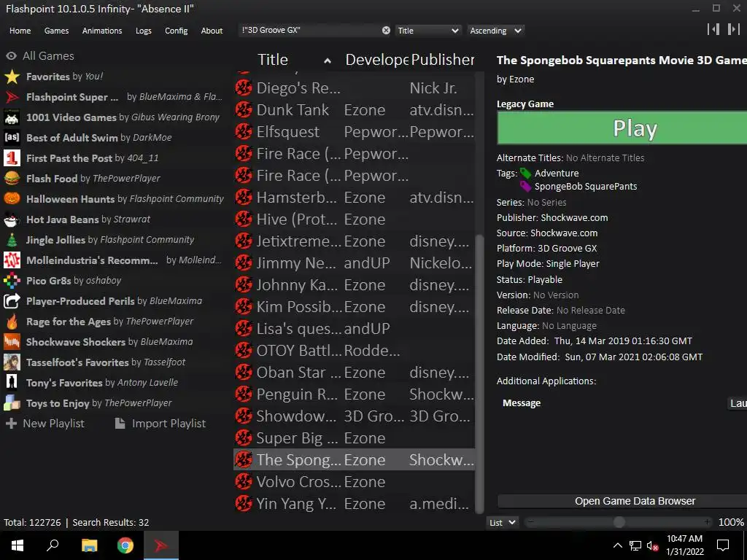747x560 pixels.
Task: Click the Flash Food burger icon
Action: click(12, 179)
